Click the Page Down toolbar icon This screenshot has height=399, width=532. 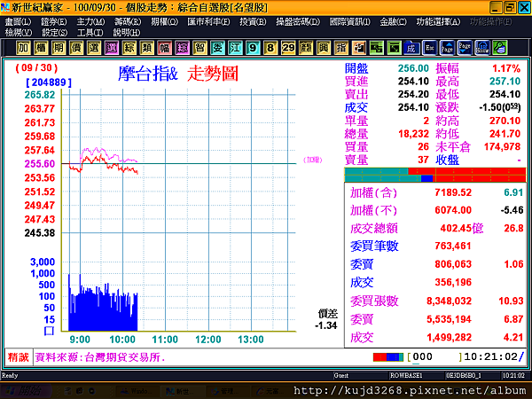tap(465, 48)
